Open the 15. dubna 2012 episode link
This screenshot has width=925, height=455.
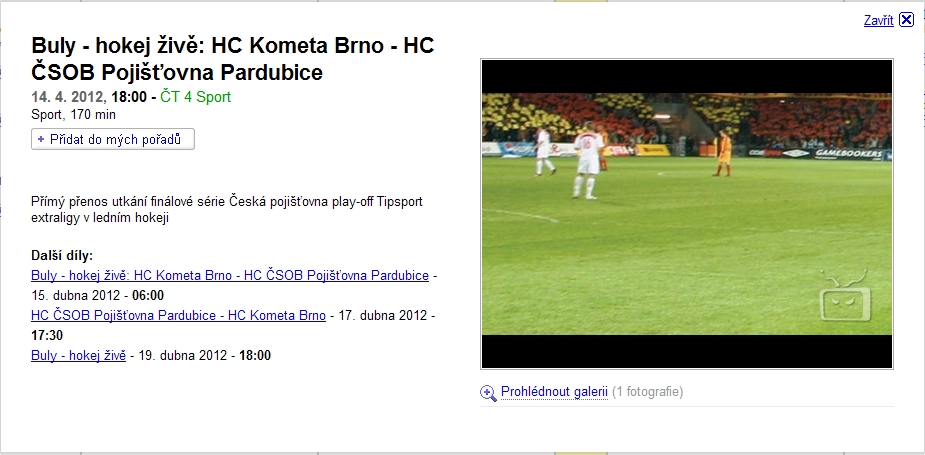[229, 276]
